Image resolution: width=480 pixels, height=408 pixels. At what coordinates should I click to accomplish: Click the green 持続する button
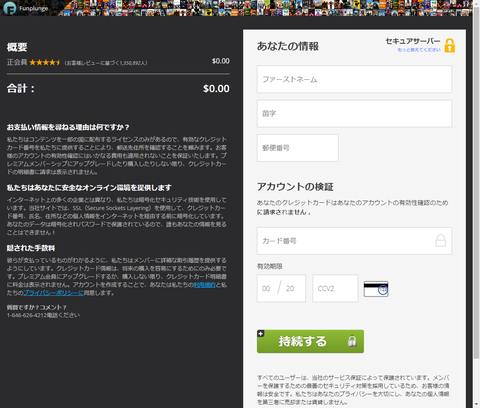(310, 341)
